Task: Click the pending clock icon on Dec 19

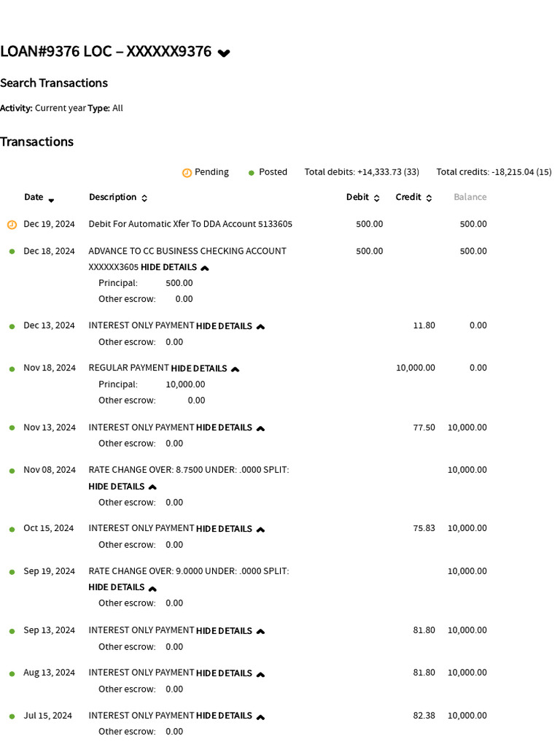Action: [x=12, y=225]
